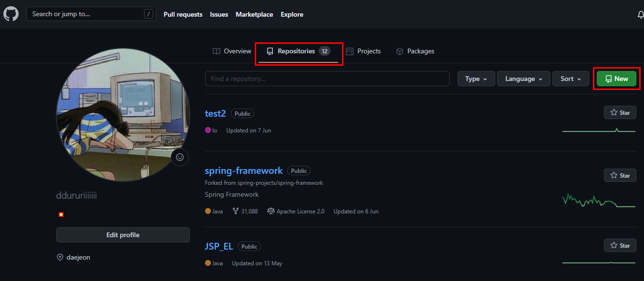Click the Public badge next to test2
This screenshot has width=644, height=281.
click(242, 114)
